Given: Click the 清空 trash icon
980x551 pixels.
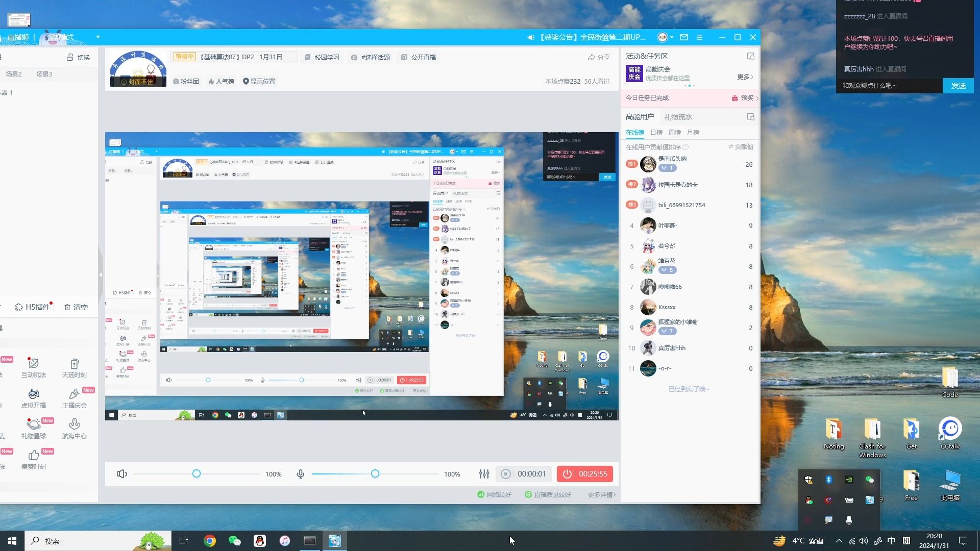Looking at the screenshot, I should [x=67, y=307].
